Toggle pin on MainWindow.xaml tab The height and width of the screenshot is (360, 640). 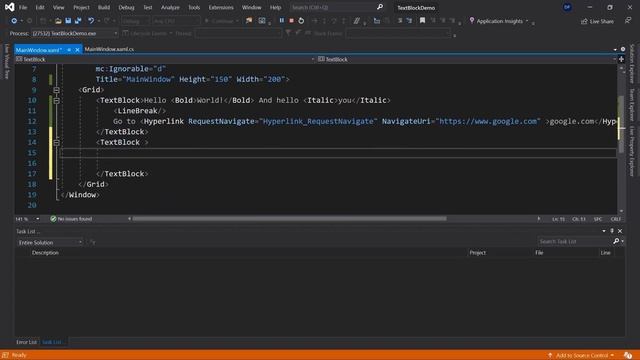[69, 50]
